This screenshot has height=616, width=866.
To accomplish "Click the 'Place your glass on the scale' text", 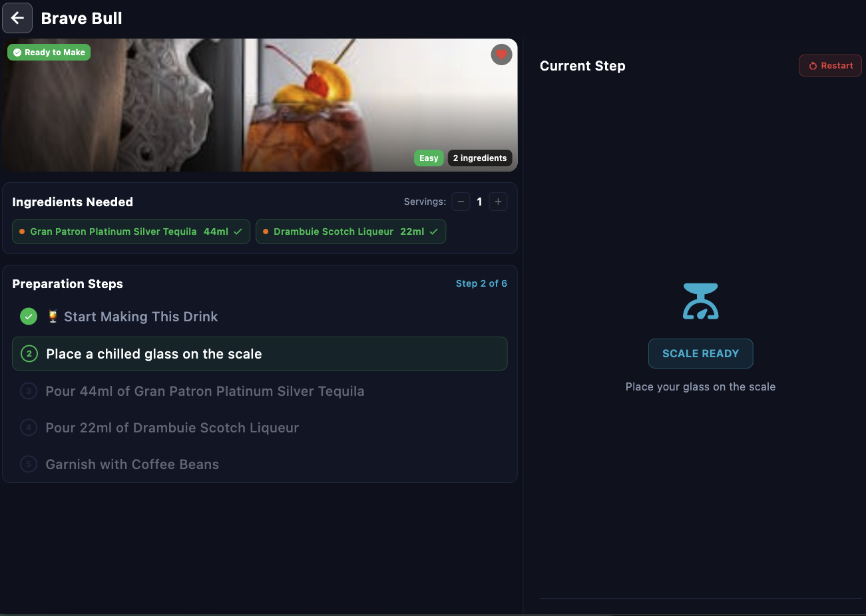I will coord(700,387).
